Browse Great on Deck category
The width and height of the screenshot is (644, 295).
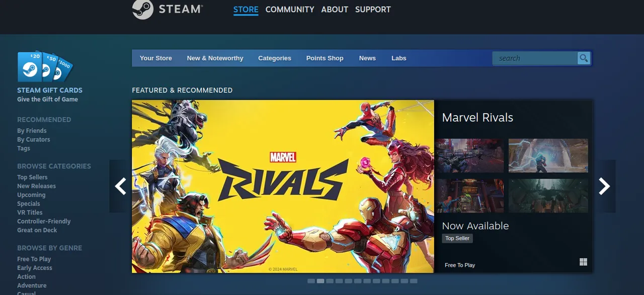(37, 230)
